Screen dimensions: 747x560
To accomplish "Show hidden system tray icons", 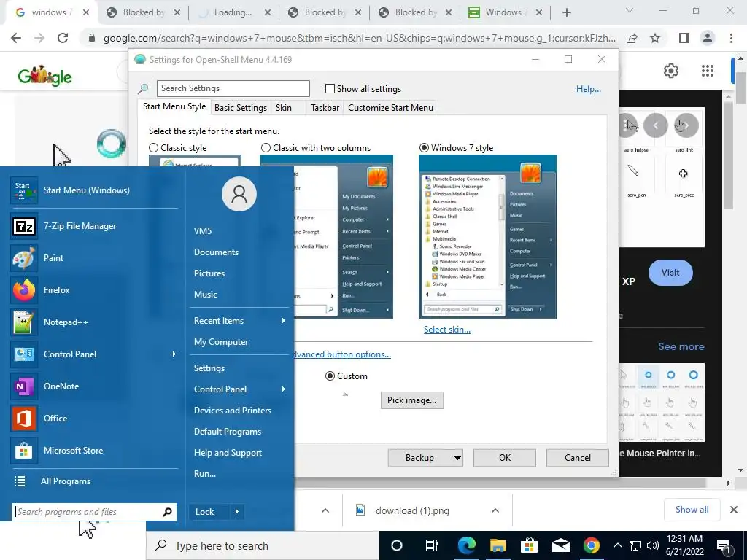I will tap(617, 545).
